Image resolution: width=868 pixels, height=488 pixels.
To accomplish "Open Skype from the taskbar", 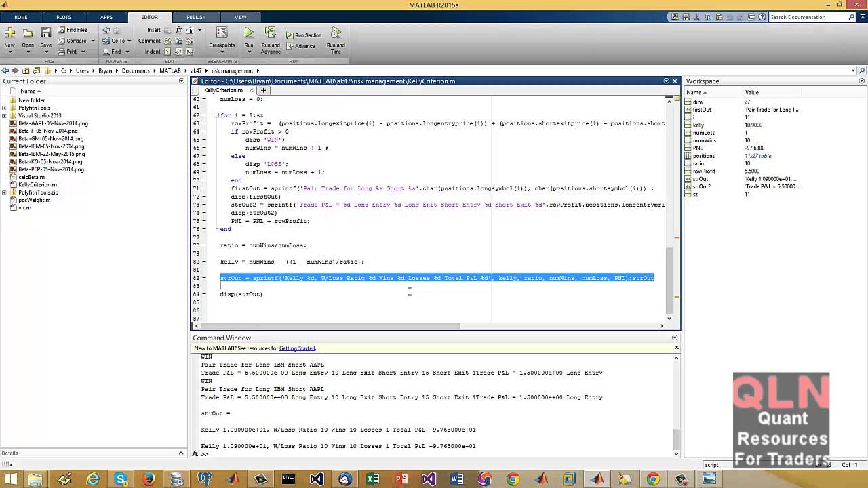I will point(121,479).
